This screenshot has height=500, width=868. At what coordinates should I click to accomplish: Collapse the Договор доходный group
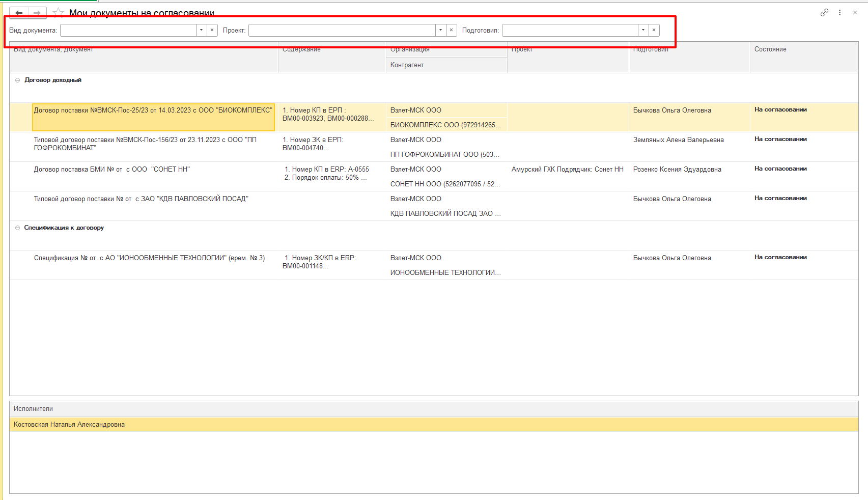coord(17,80)
